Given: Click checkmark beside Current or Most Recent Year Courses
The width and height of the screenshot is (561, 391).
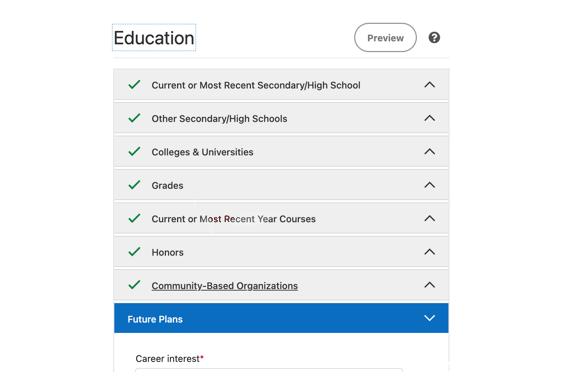Looking at the screenshot, I should (134, 218).
